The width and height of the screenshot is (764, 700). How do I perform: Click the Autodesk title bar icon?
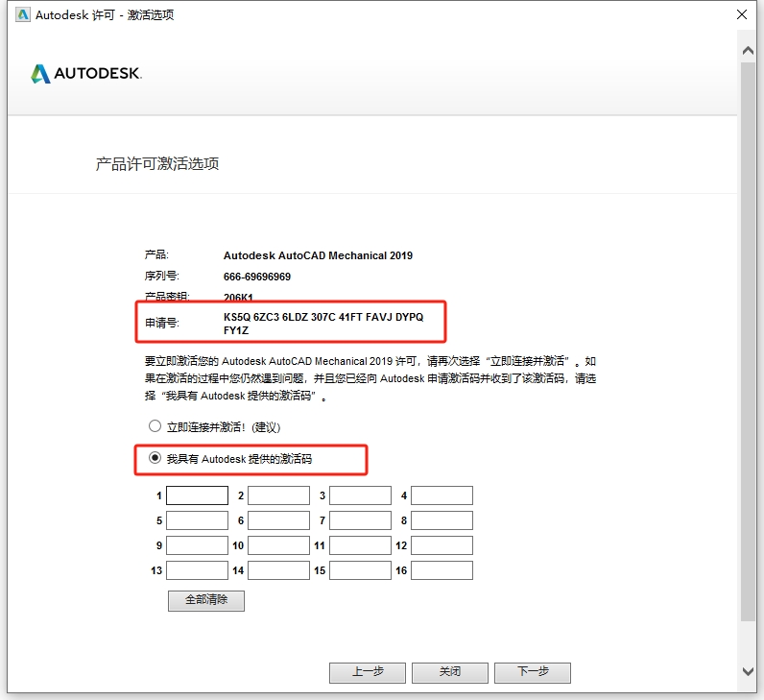point(22,14)
